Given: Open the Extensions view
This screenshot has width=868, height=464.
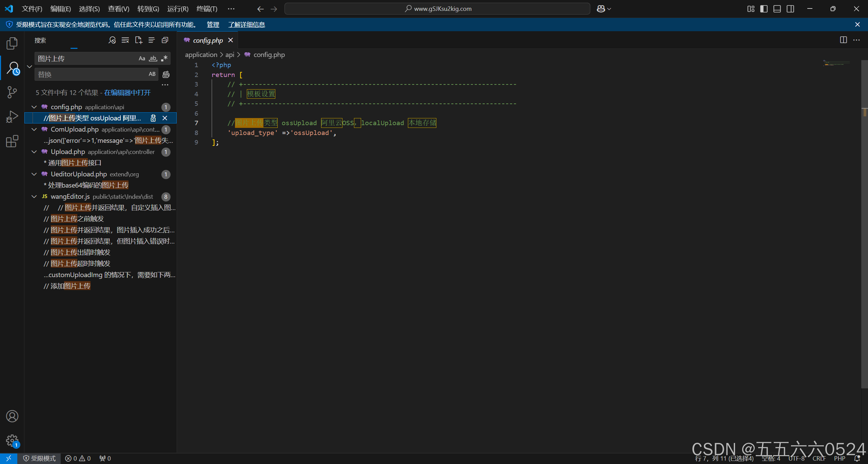Looking at the screenshot, I should (x=12, y=141).
